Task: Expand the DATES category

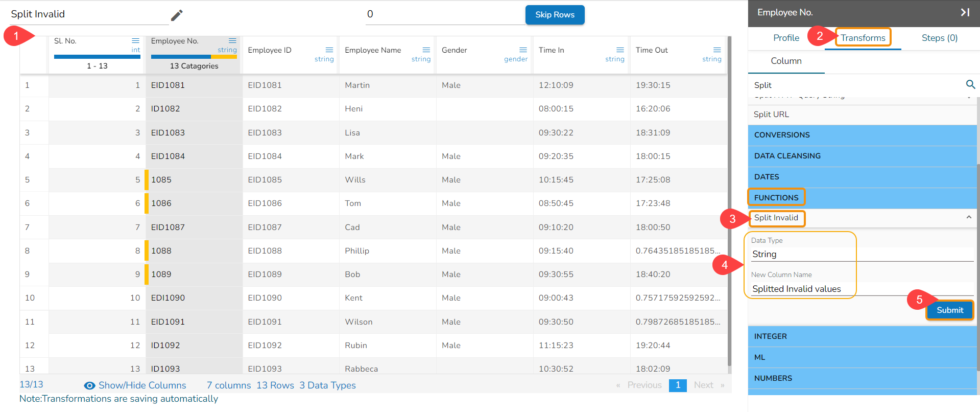Action: click(x=862, y=177)
